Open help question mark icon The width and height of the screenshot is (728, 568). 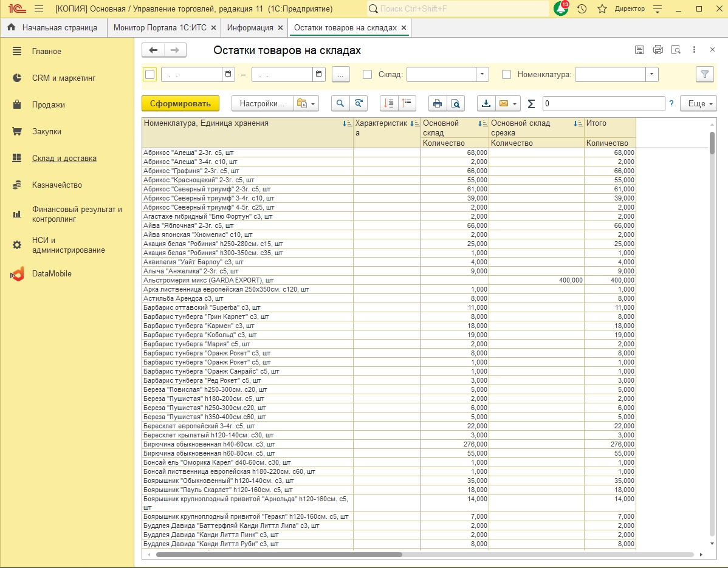click(x=671, y=103)
